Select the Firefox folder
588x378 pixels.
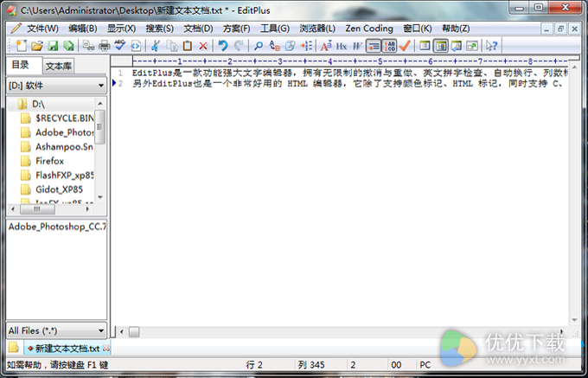click(x=42, y=161)
